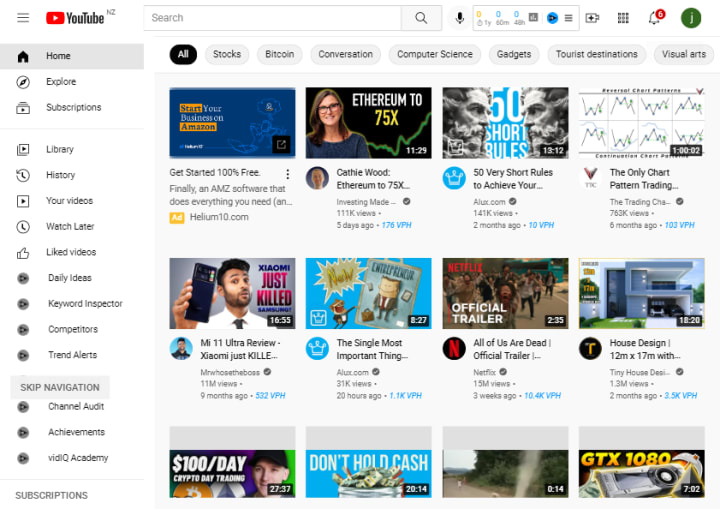Open Achievements in sidebar
Viewport: 720px width, 509px height.
point(77,432)
